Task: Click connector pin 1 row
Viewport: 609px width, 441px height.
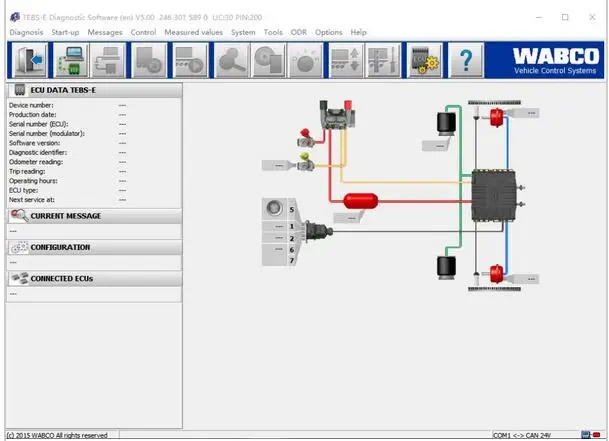Action: point(279,226)
